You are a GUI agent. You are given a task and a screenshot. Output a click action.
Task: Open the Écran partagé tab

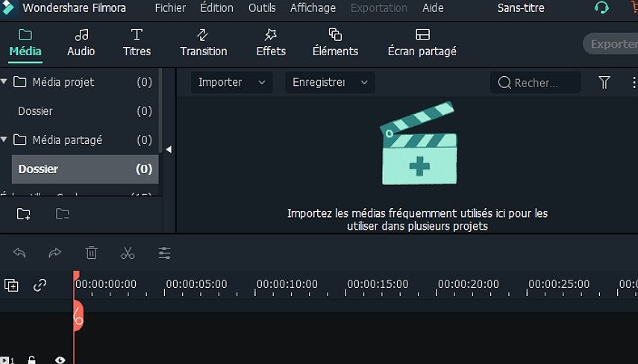click(x=422, y=43)
